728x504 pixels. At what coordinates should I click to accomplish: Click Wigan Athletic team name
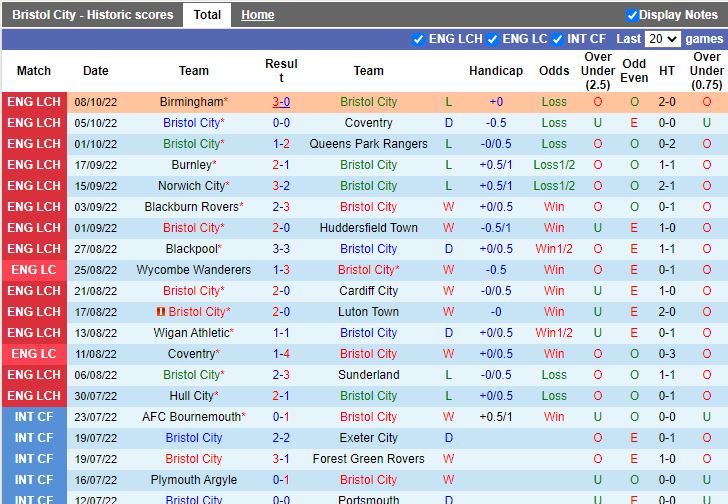pyautogui.click(x=191, y=333)
